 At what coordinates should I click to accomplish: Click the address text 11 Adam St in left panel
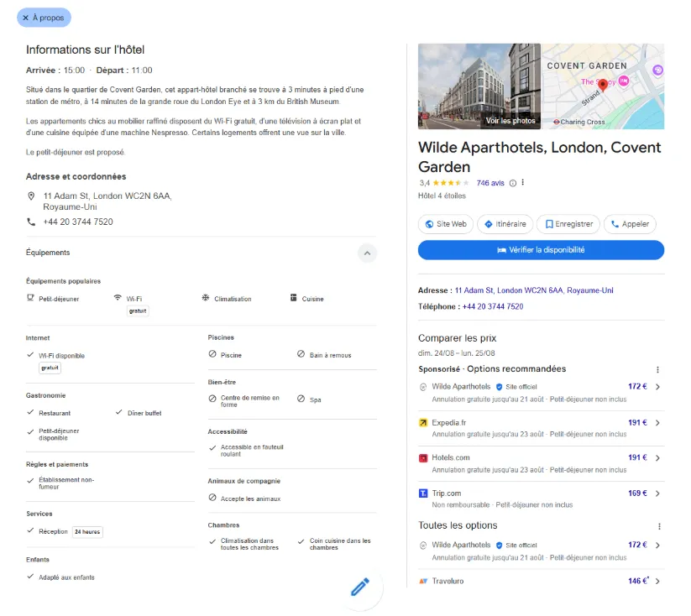click(107, 201)
